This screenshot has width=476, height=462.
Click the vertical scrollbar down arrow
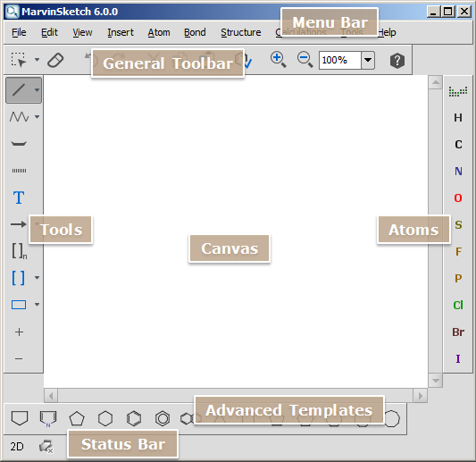(436, 381)
